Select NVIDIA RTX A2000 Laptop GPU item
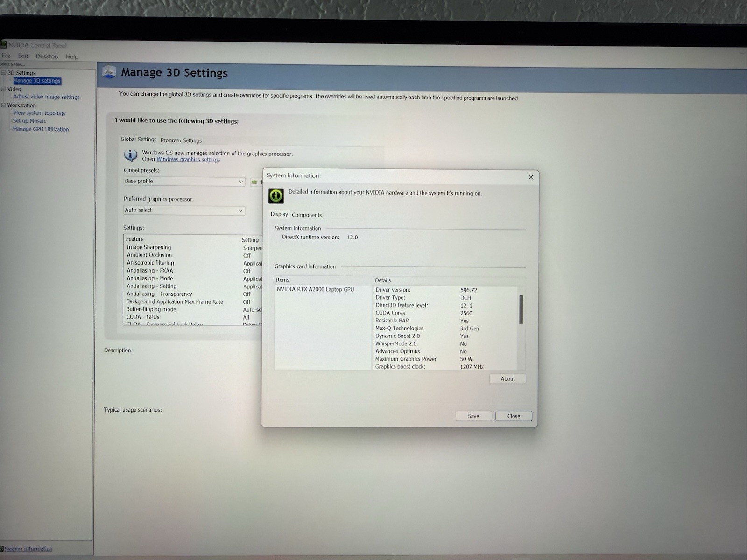The height and width of the screenshot is (560, 747). (x=316, y=289)
